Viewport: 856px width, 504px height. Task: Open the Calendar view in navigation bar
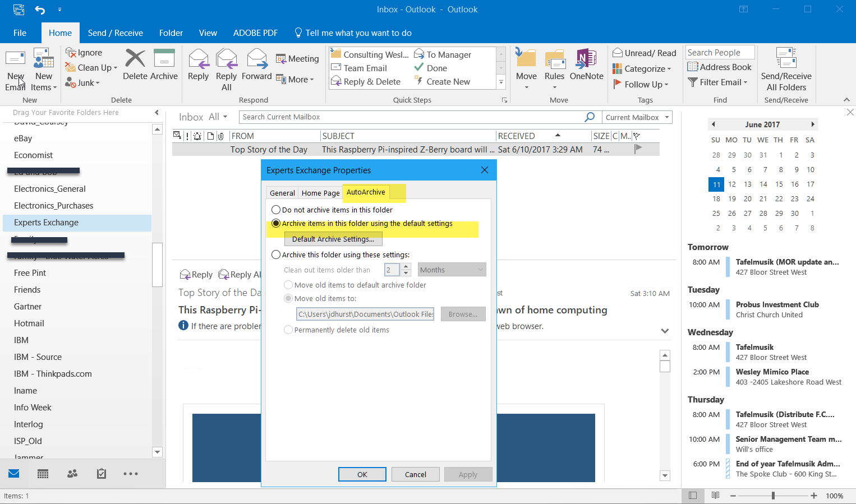(x=43, y=474)
